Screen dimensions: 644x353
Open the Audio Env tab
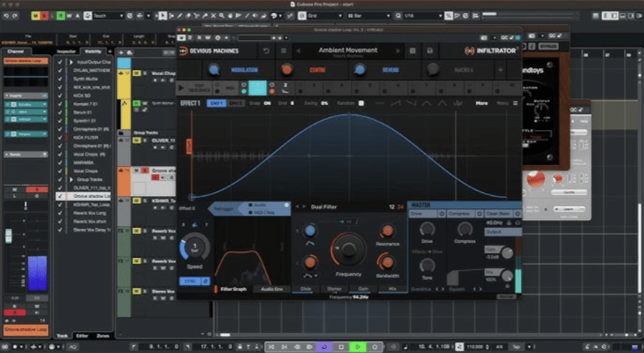click(x=272, y=289)
